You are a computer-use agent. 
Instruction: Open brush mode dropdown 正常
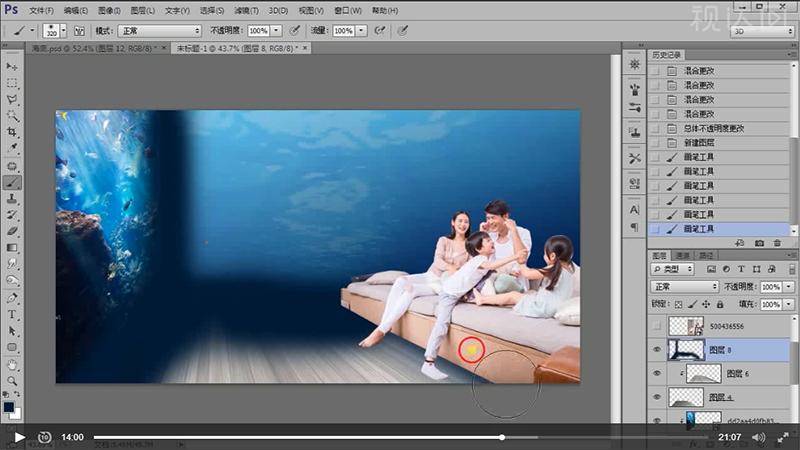[x=160, y=31]
